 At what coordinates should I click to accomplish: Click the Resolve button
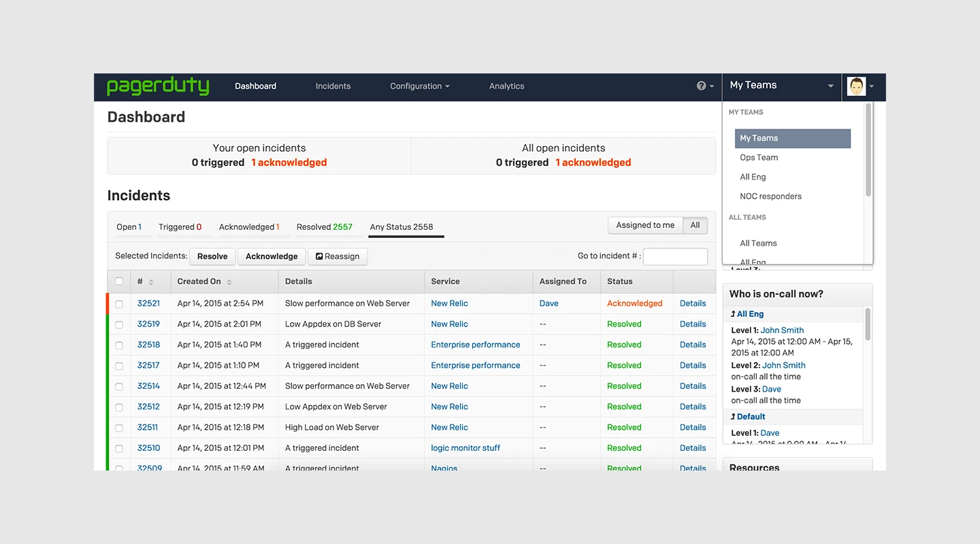pyautogui.click(x=212, y=256)
